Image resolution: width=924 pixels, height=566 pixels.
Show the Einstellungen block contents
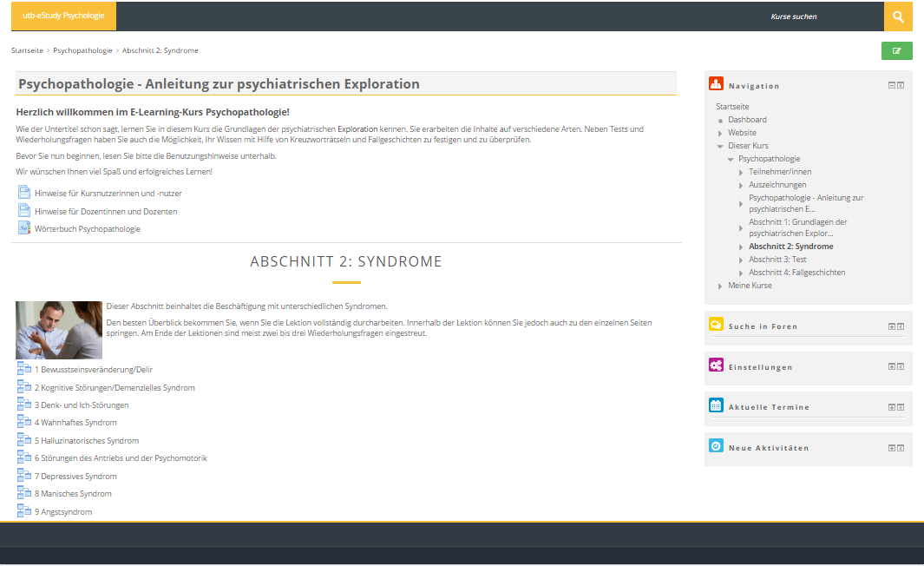(892, 366)
